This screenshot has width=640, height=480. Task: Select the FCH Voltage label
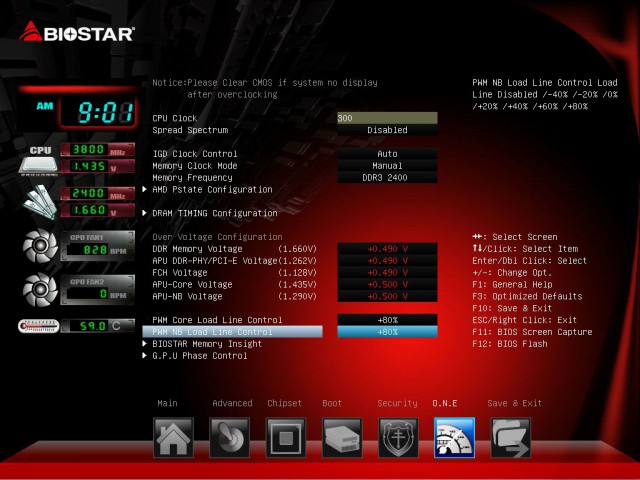click(x=180, y=273)
